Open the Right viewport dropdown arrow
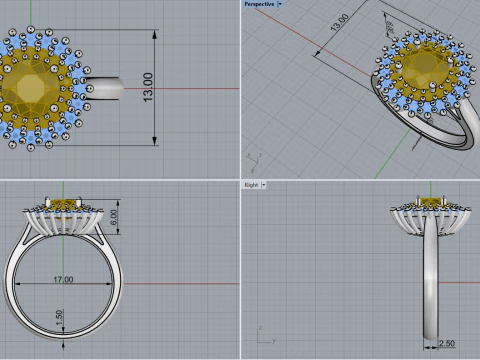The image size is (480, 360). coord(264,185)
